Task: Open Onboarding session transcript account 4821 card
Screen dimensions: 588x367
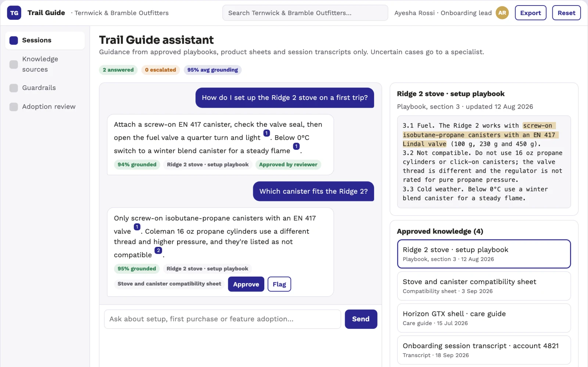Action: [484, 350]
